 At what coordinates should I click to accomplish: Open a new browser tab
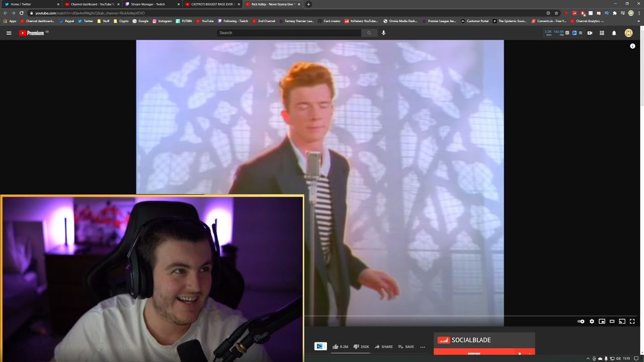click(308, 4)
